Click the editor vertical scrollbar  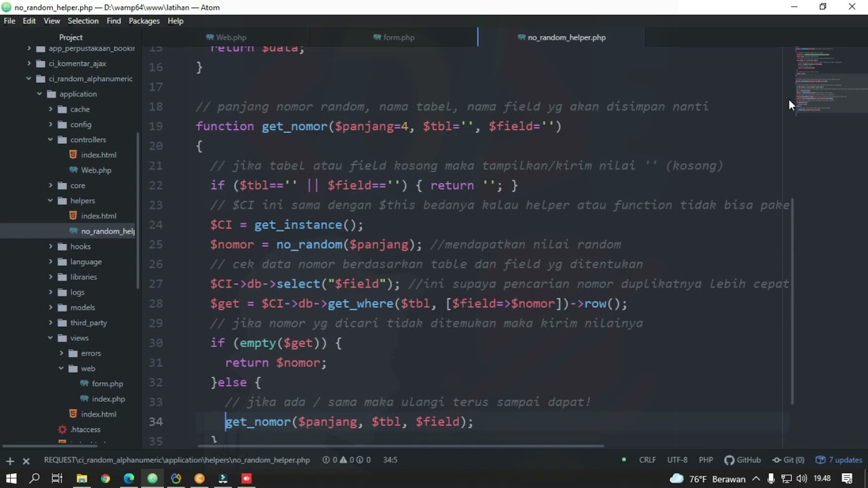tap(792, 303)
